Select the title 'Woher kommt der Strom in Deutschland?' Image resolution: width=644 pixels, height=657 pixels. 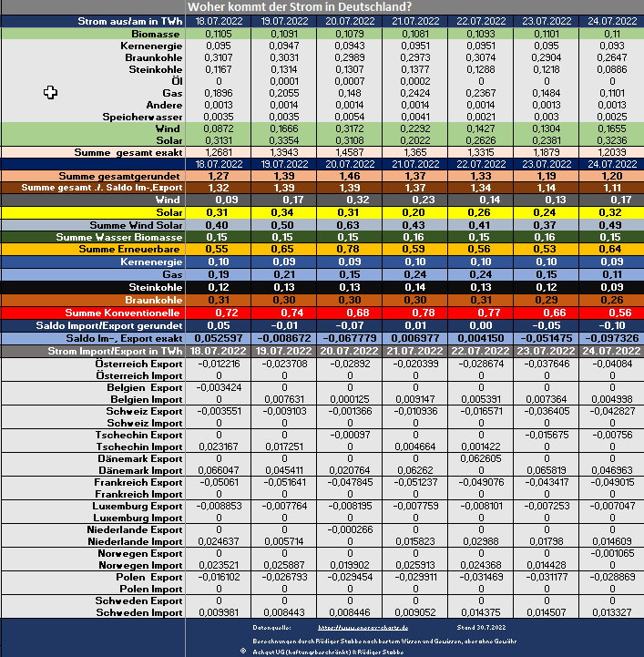(298, 7)
